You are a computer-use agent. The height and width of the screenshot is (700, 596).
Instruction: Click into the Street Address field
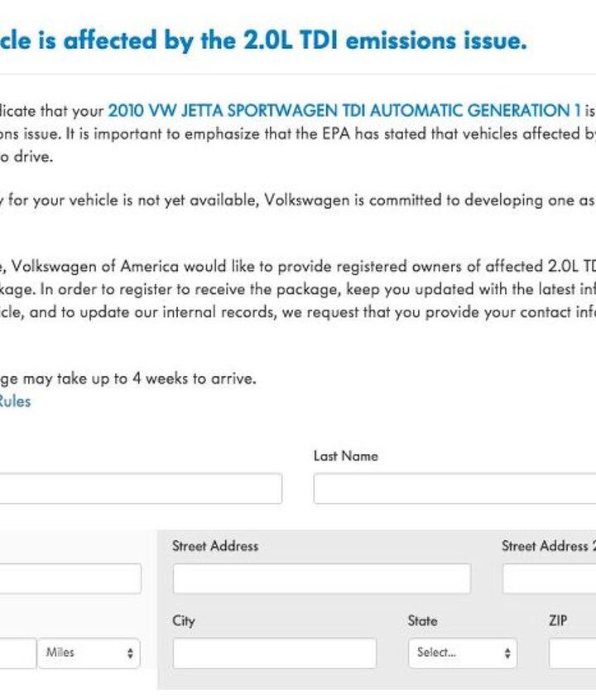tap(321, 578)
